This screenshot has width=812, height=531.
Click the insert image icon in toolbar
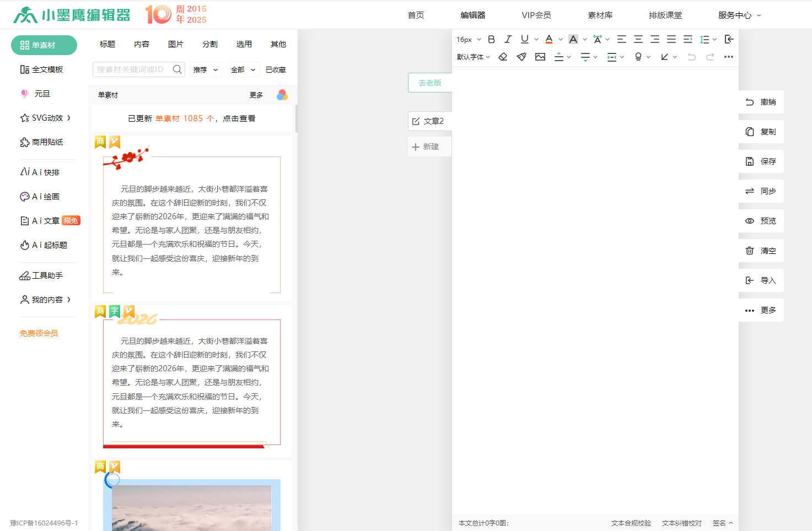click(540, 57)
